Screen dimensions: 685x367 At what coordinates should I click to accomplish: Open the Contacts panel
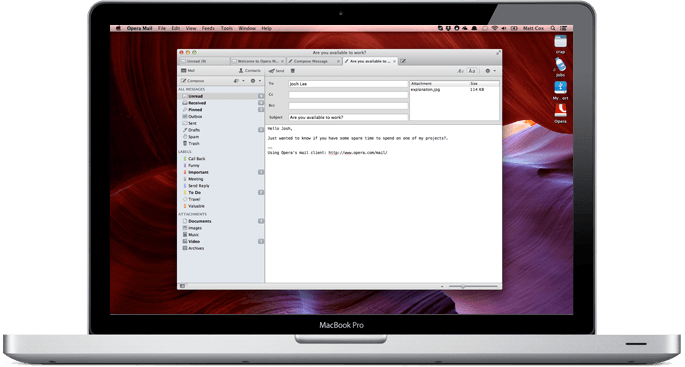[249, 71]
